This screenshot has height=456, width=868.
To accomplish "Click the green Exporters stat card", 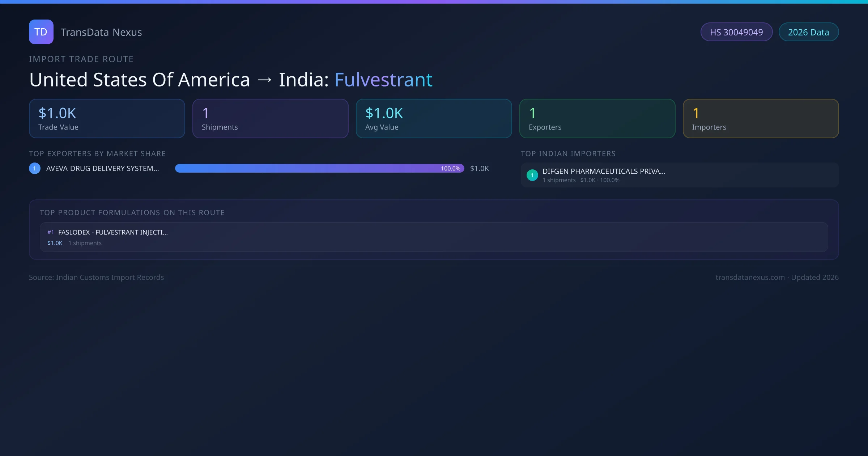I will click(597, 118).
